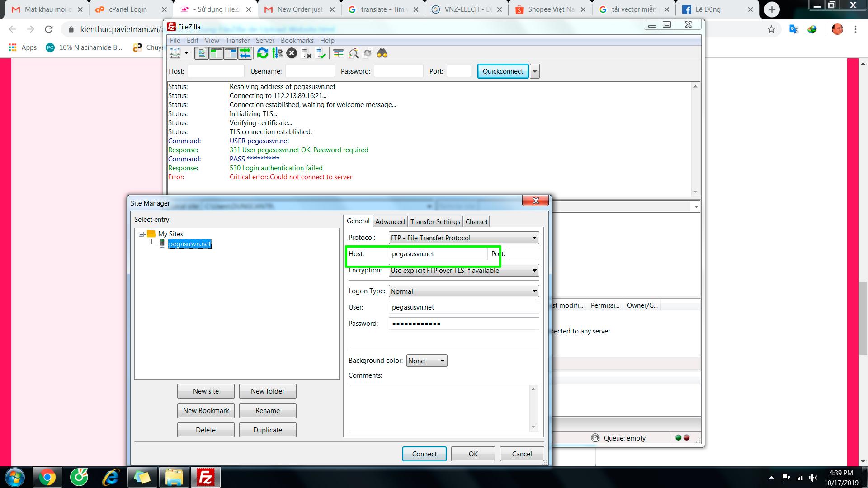Open Chrome from the Windows taskbar
The width and height of the screenshot is (868, 488).
(x=47, y=477)
